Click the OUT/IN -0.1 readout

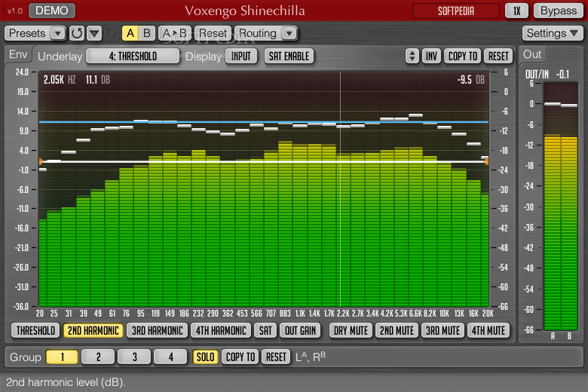547,75
